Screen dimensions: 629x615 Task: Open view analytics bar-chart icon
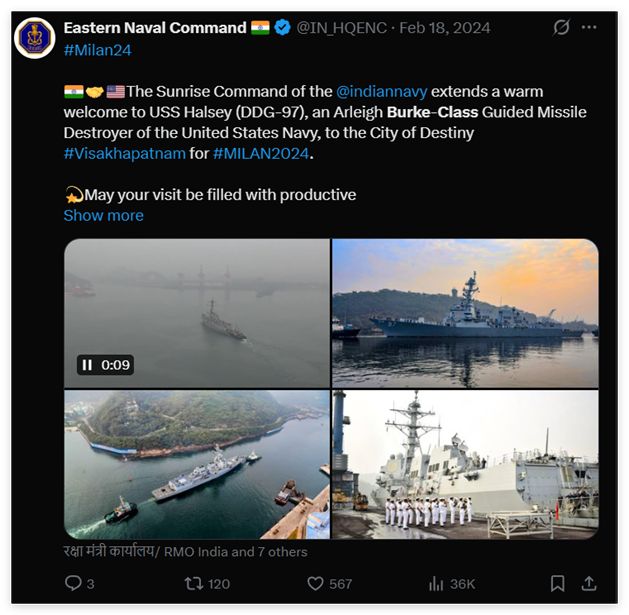tap(436, 583)
